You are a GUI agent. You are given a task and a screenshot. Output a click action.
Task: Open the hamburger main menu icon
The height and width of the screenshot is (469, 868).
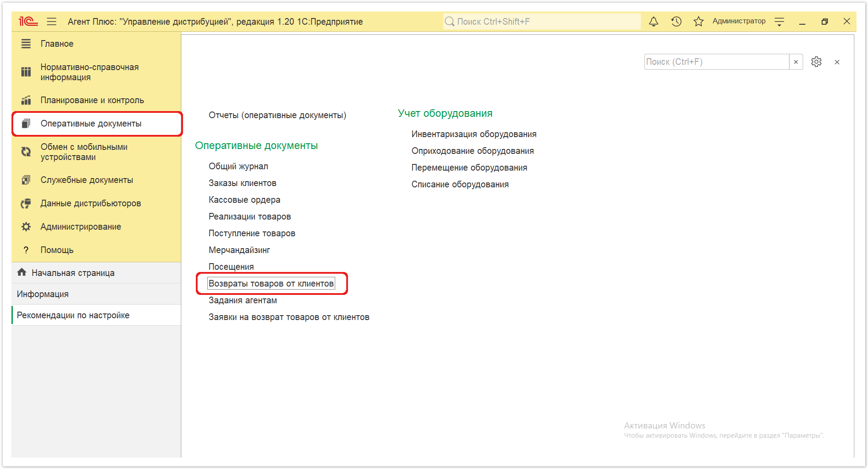pos(52,21)
